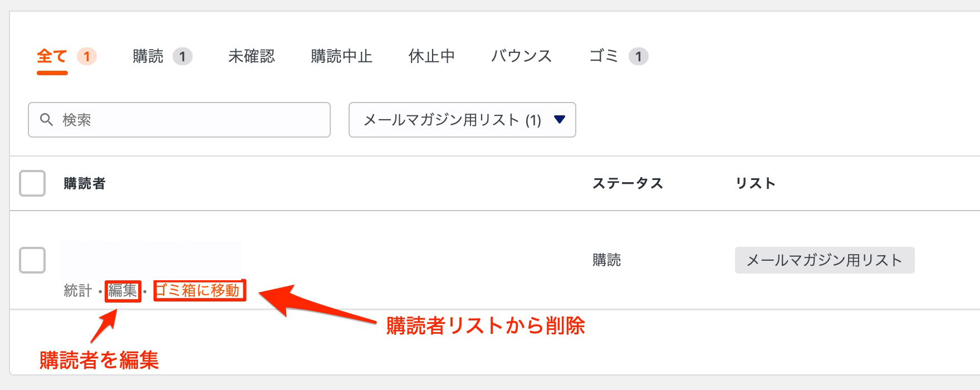Click into the 検索 search field
980x390 pixels.
189,120
